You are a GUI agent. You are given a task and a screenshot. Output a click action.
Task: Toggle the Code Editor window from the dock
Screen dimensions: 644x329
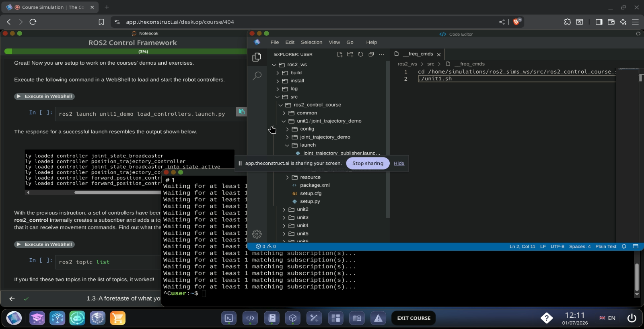pyautogui.click(x=250, y=318)
